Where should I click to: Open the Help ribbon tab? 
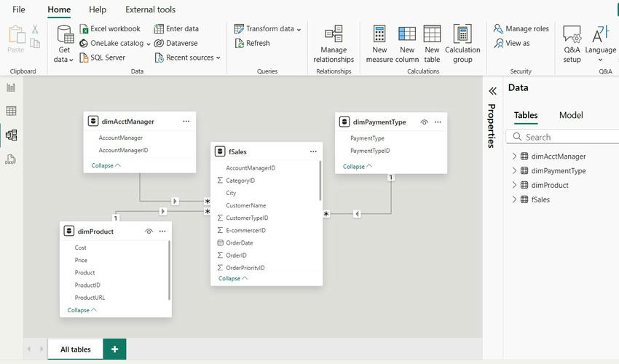(x=98, y=9)
